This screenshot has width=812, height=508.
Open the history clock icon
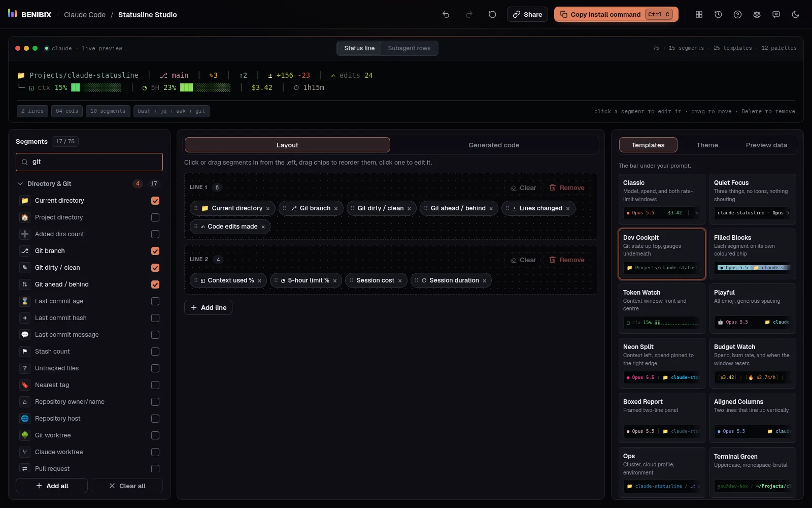718,15
